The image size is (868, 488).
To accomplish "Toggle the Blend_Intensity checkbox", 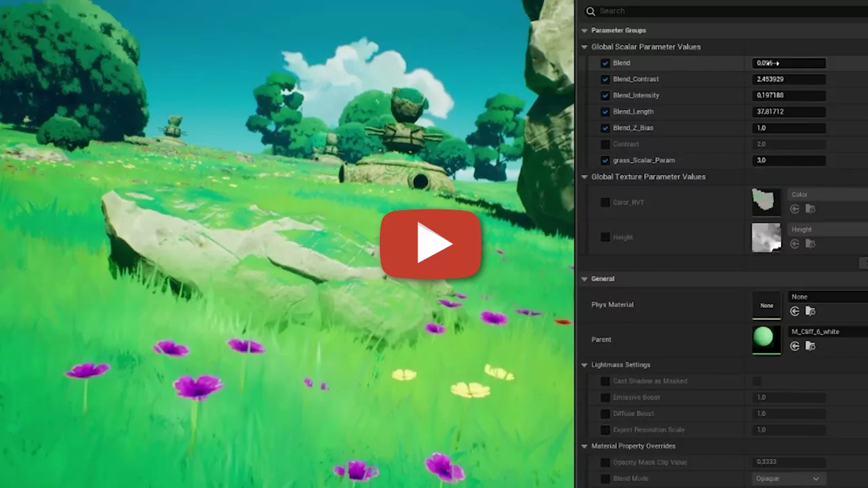I will tap(606, 96).
